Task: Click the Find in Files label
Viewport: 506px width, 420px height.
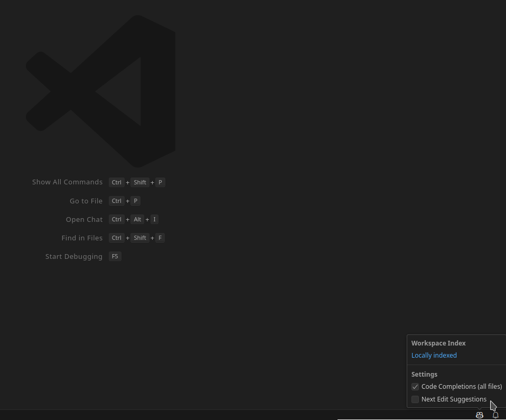Action: pos(82,238)
